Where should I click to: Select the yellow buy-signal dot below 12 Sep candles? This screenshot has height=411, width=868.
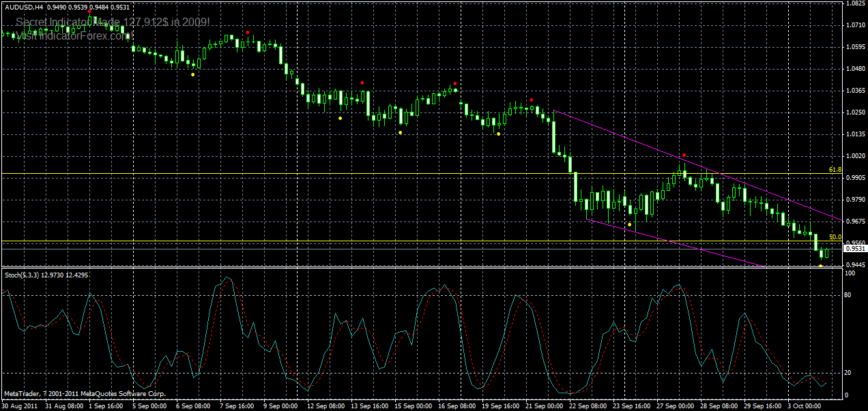click(340, 117)
